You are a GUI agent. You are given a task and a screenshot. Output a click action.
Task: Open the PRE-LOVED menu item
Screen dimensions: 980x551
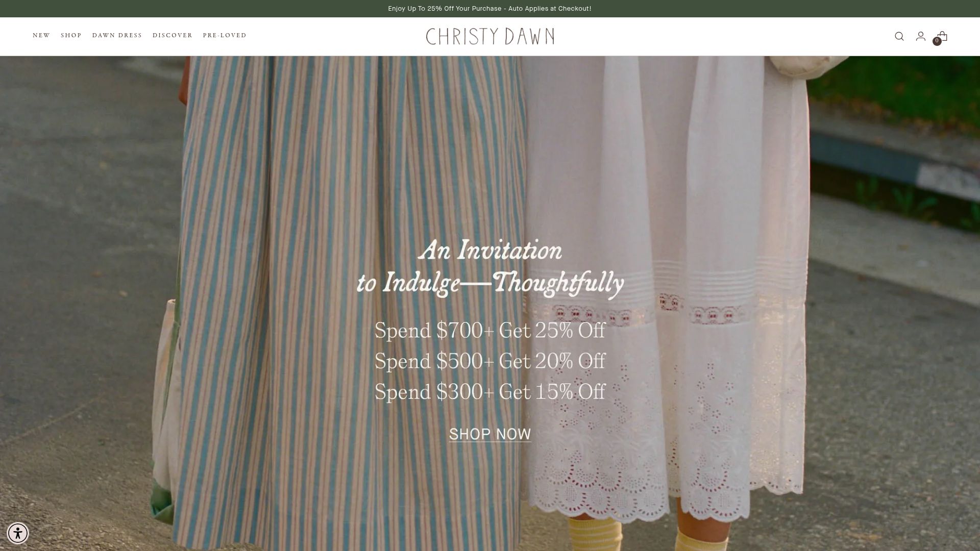(x=225, y=35)
